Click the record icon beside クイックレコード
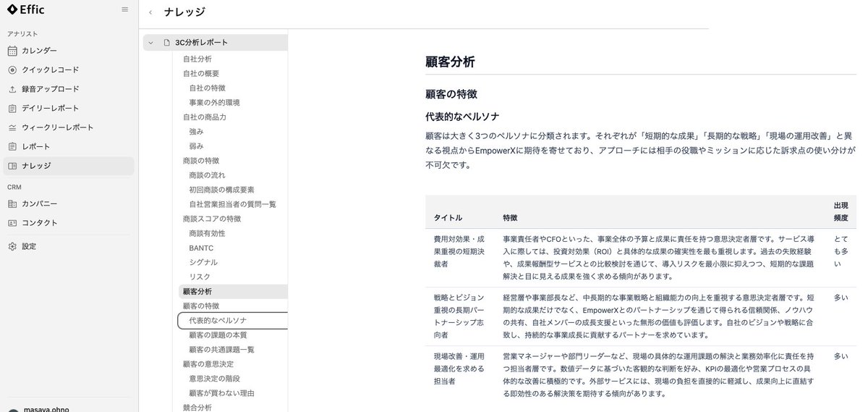 12,70
